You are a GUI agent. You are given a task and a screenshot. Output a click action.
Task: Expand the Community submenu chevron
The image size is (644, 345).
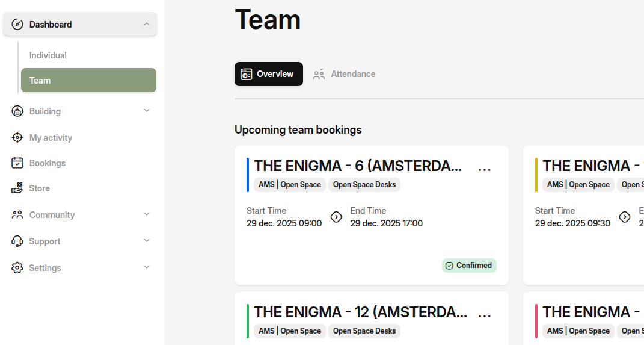[x=147, y=214]
